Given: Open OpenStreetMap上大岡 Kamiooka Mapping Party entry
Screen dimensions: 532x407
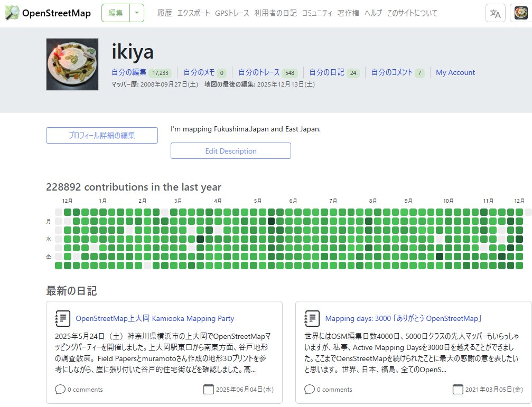Looking at the screenshot, I should click(x=155, y=318).
